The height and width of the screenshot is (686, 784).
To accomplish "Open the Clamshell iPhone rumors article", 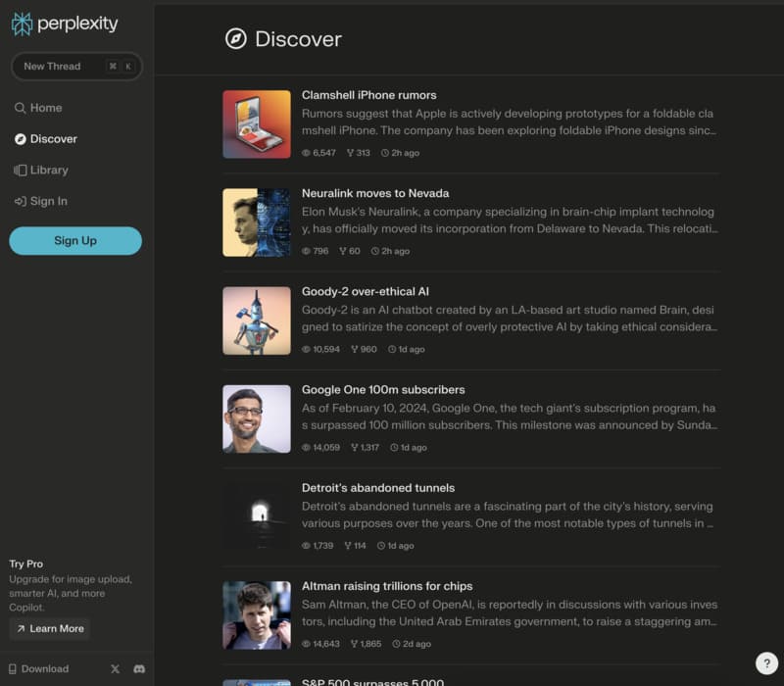I will coord(369,95).
